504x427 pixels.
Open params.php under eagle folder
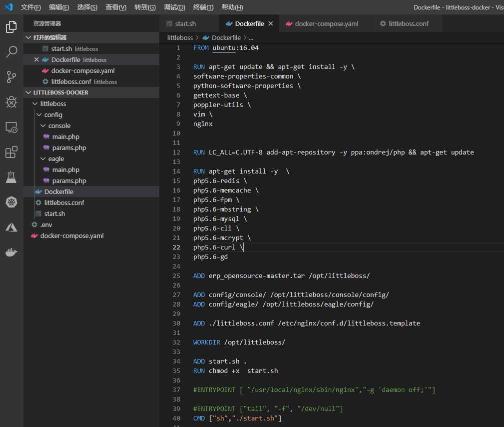pyautogui.click(x=91, y=180)
